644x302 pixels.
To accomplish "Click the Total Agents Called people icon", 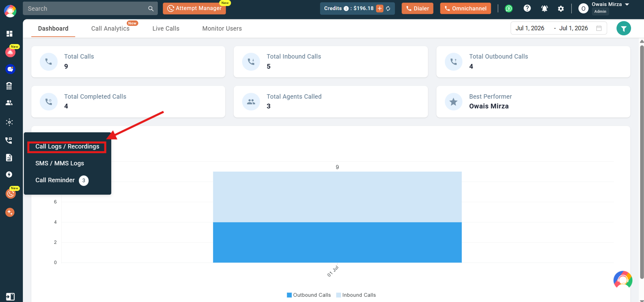I will coord(251,101).
